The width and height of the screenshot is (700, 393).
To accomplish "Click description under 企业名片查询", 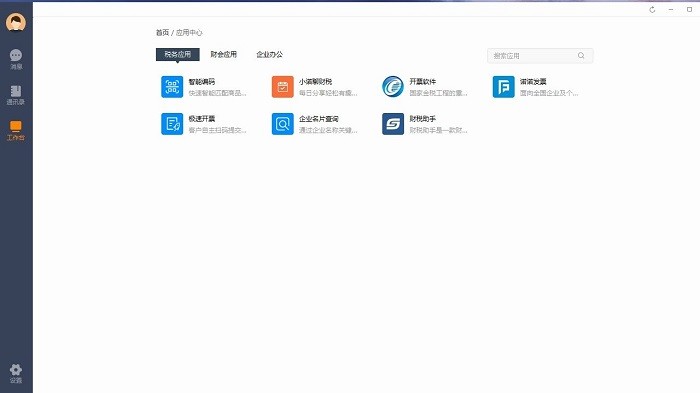I will coord(328,130).
